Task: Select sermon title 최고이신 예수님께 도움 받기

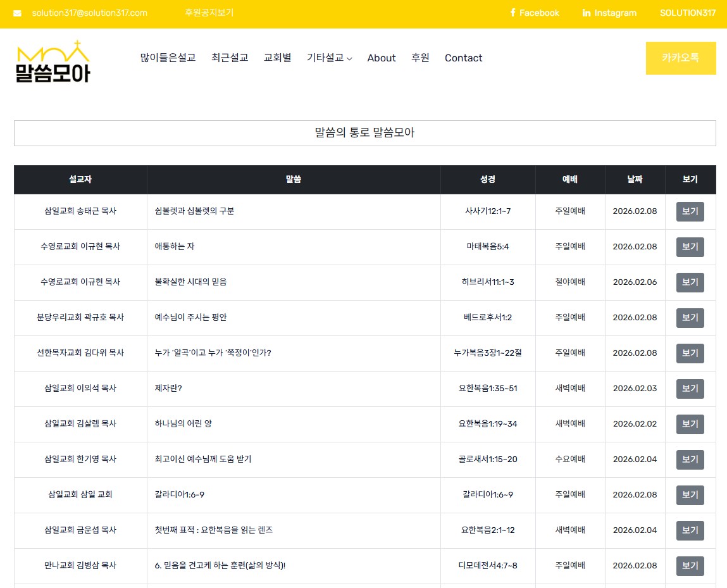Action: pos(202,459)
